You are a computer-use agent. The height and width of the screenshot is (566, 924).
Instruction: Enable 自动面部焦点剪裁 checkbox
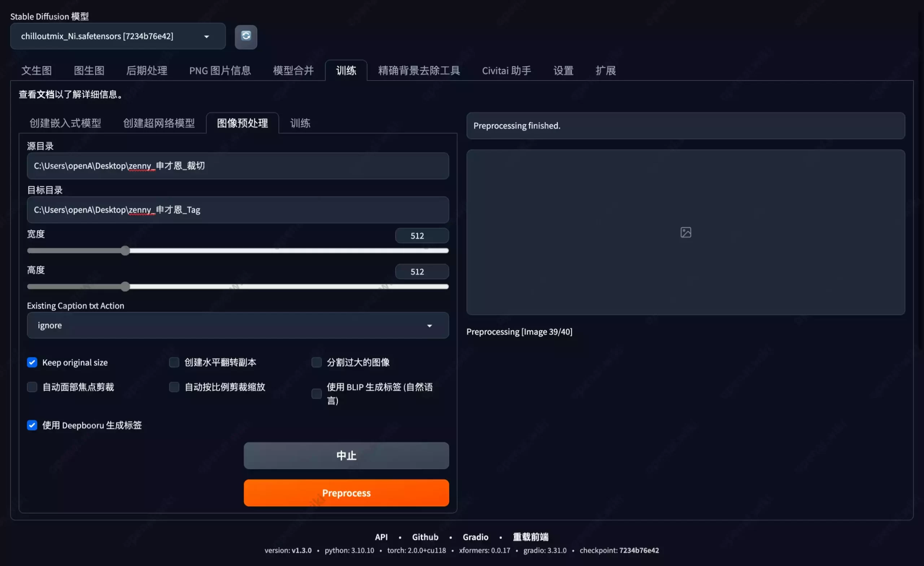[32, 387]
